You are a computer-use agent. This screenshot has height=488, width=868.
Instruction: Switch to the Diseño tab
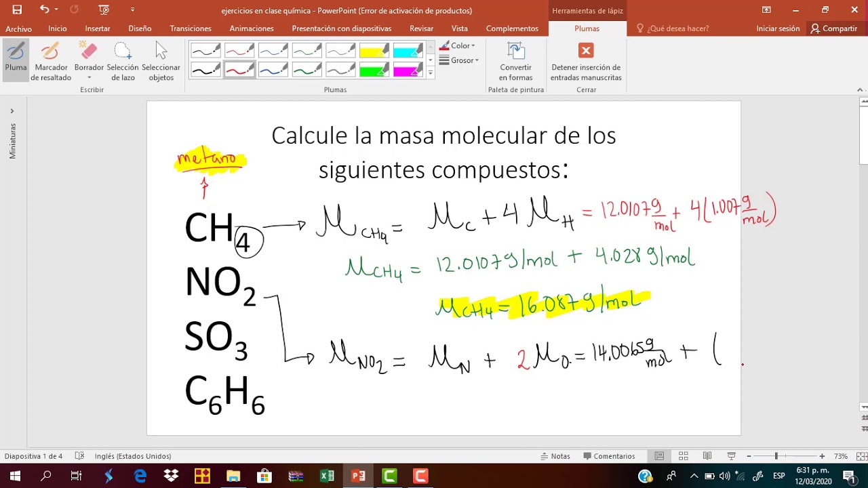[140, 28]
